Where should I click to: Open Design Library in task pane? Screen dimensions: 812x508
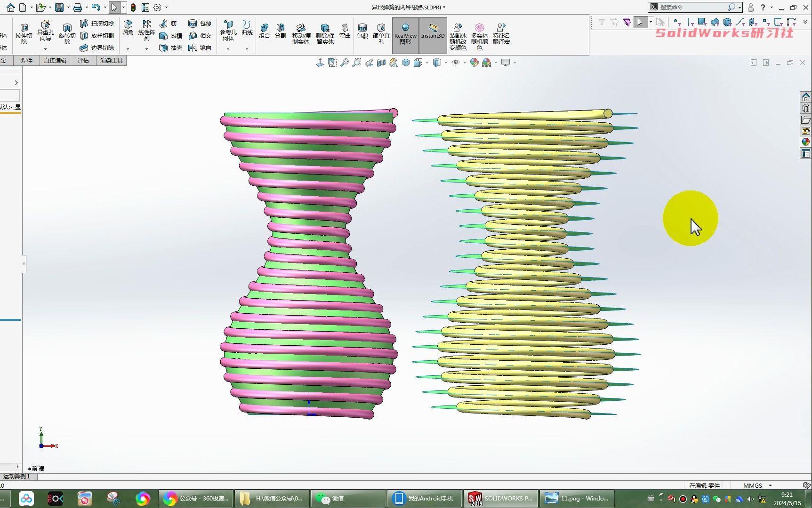(x=805, y=109)
